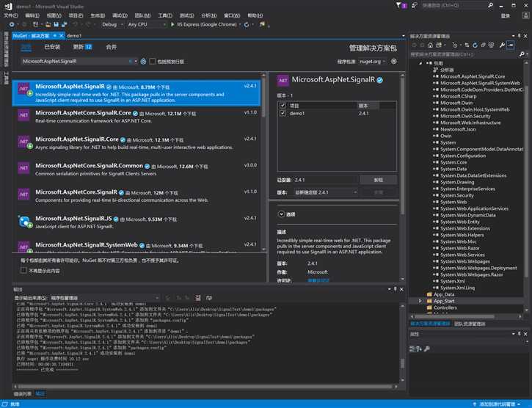The height and width of the screenshot is (408, 532).
Task: Select the Microsoft.AspNetCore.SignalR.Core package row
Action: point(137,117)
